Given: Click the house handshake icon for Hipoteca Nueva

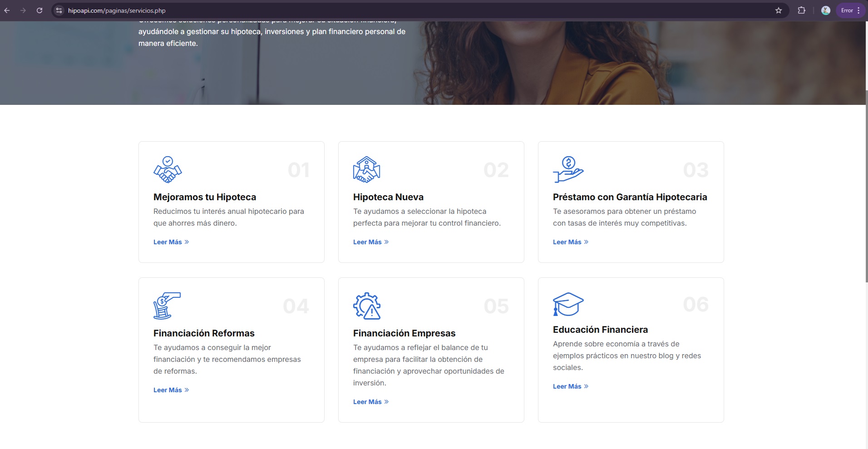Looking at the screenshot, I should pyautogui.click(x=366, y=169).
